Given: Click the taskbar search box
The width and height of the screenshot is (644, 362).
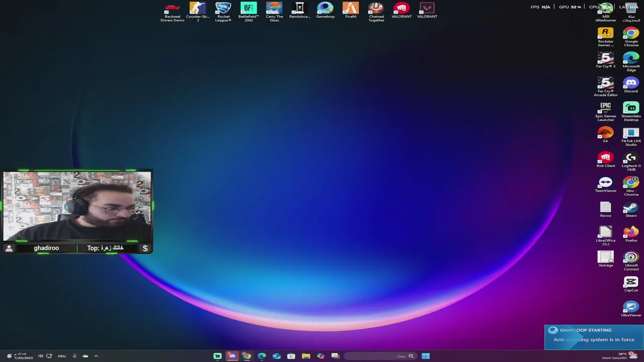Looking at the screenshot, I should tap(381, 356).
